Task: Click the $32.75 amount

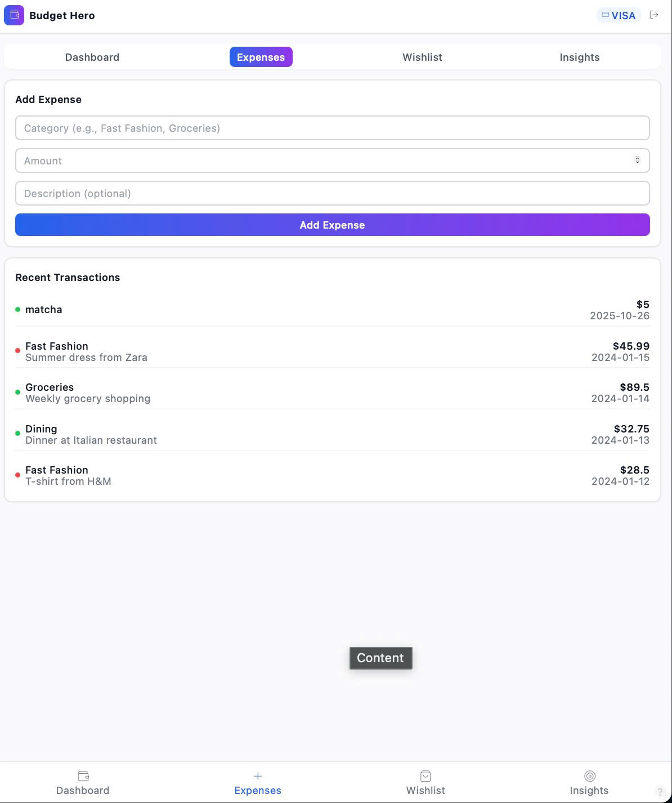Action: [x=631, y=429]
